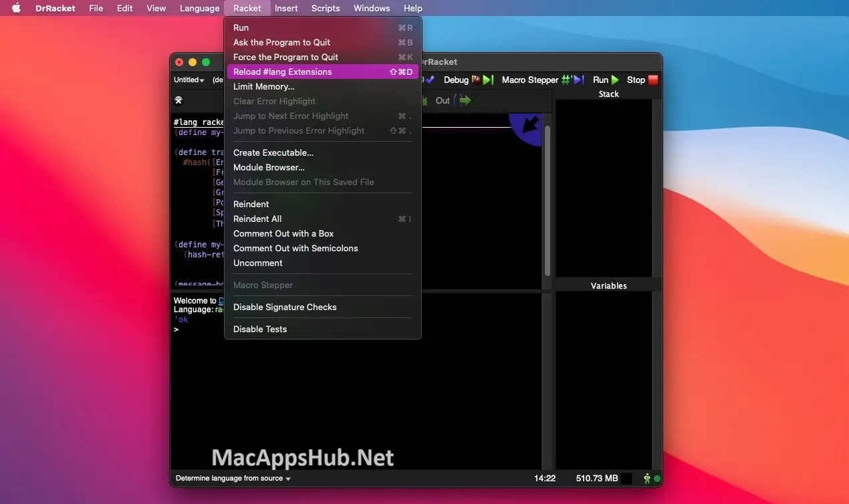The height and width of the screenshot is (504, 849).
Task: Open the Language menu
Action: tap(200, 8)
